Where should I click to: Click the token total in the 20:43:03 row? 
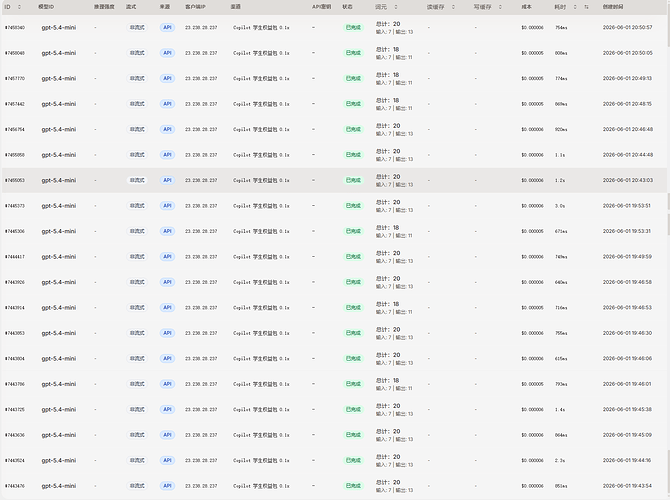pos(388,176)
